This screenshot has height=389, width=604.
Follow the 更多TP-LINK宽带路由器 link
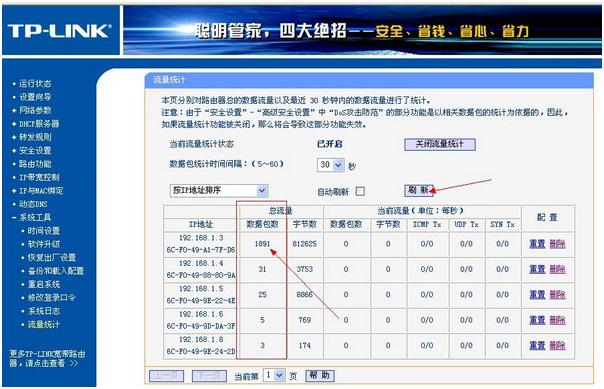coord(47,359)
